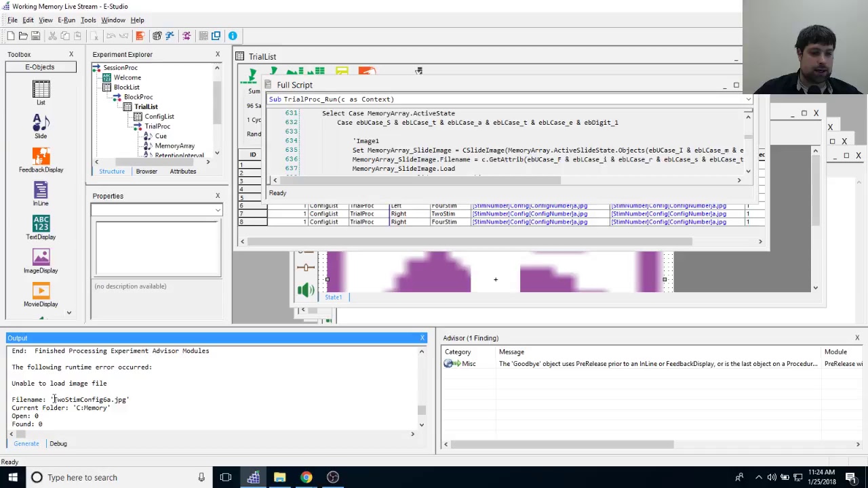Viewport: 868px width, 488px height.
Task: Click the Windows Start button
Action: tap(12, 477)
